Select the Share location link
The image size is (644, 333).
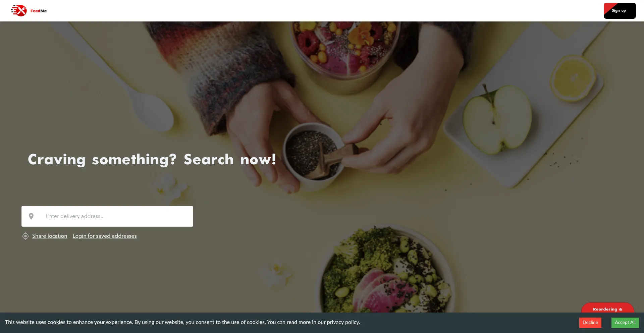pyautogui.click(x=50, y=236)
